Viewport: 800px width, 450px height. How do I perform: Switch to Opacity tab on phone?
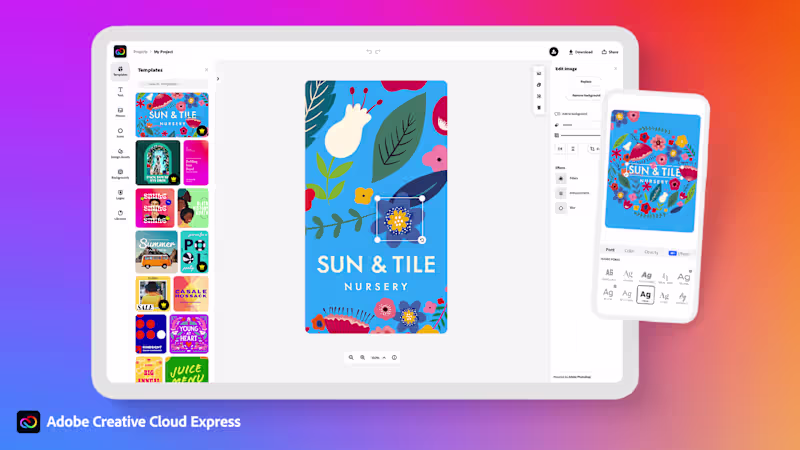pyautogui.click(x=651, y=252)
